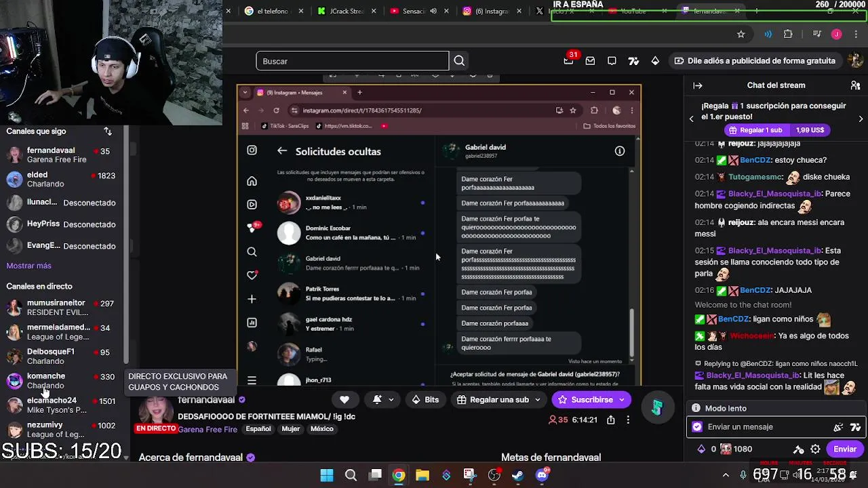This screenshot has width=868, height=488.
Task: Open fernandavaal in followed channels list
Action: point(62,155)
